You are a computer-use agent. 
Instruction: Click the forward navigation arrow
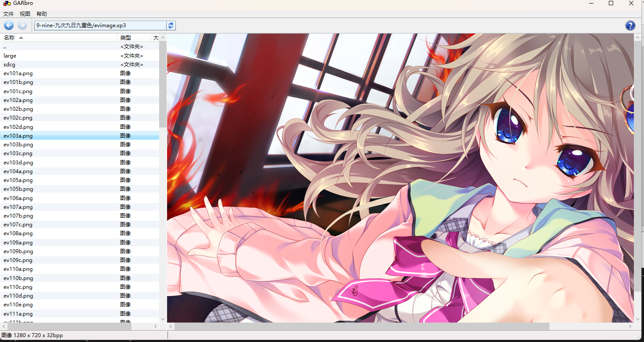pos(22,25)
